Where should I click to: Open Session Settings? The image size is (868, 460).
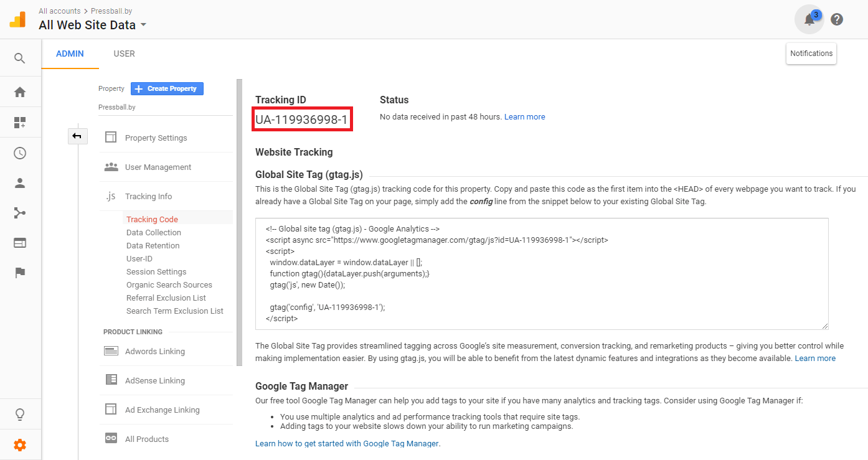tap(156, 272)
